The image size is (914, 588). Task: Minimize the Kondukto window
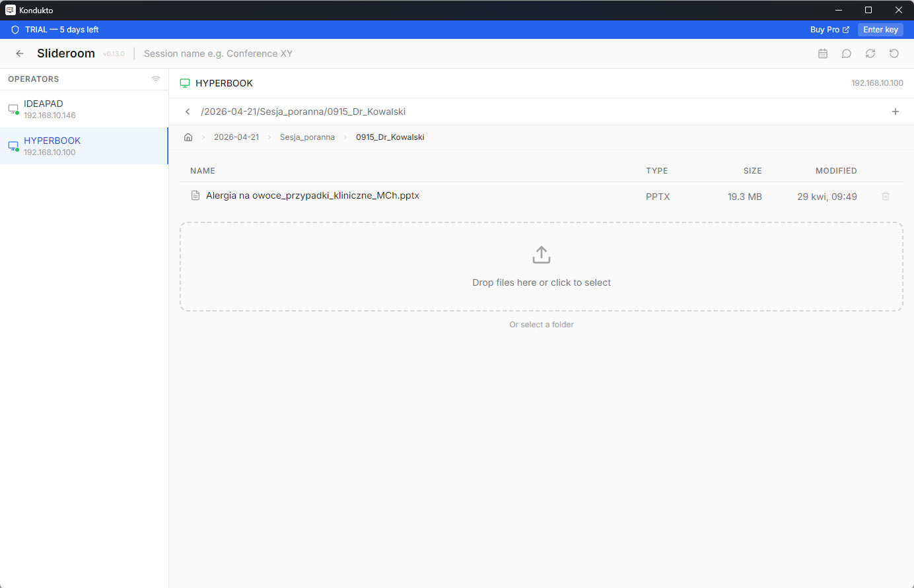(839, 10)
